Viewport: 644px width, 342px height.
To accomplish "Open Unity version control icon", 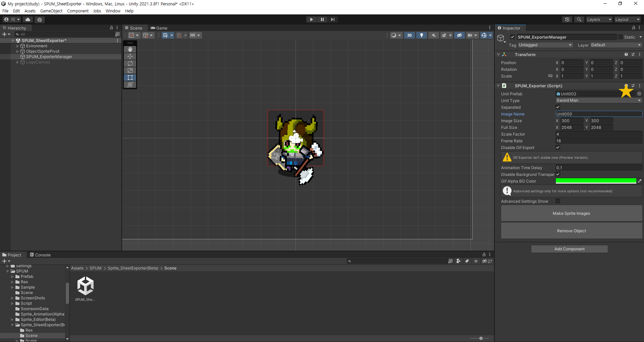I will click(40, 19).
